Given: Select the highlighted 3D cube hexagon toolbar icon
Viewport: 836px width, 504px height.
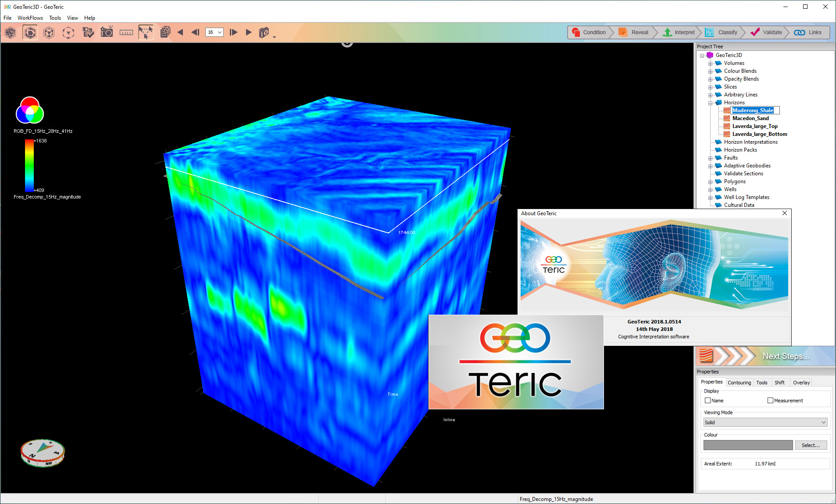Looking at the screenshot, I should click(30, 32).
